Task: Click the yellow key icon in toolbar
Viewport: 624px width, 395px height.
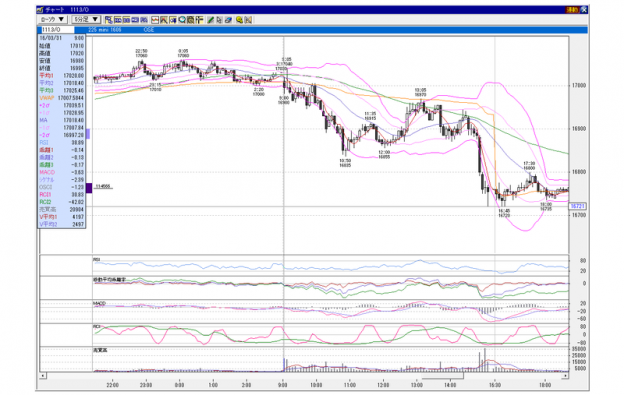Action: click(240, 20)
